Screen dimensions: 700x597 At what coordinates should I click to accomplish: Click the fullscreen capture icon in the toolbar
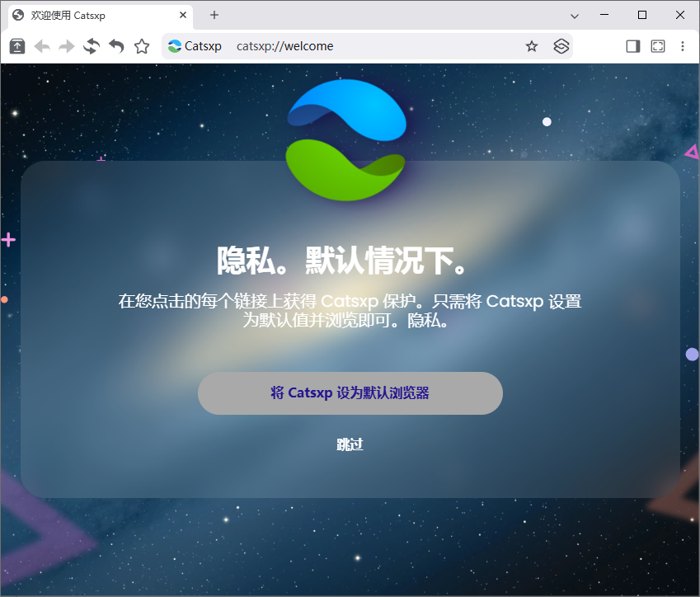coord(658,46)
